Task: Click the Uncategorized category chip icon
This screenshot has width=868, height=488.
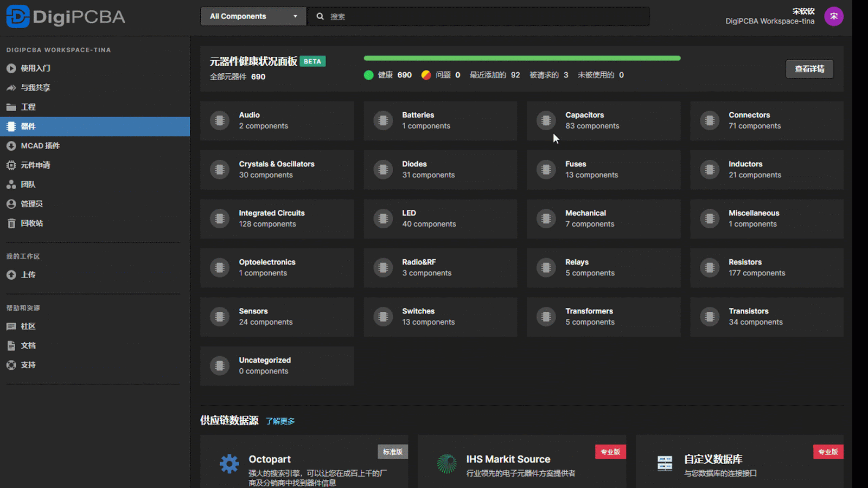Action: [220, 365]
